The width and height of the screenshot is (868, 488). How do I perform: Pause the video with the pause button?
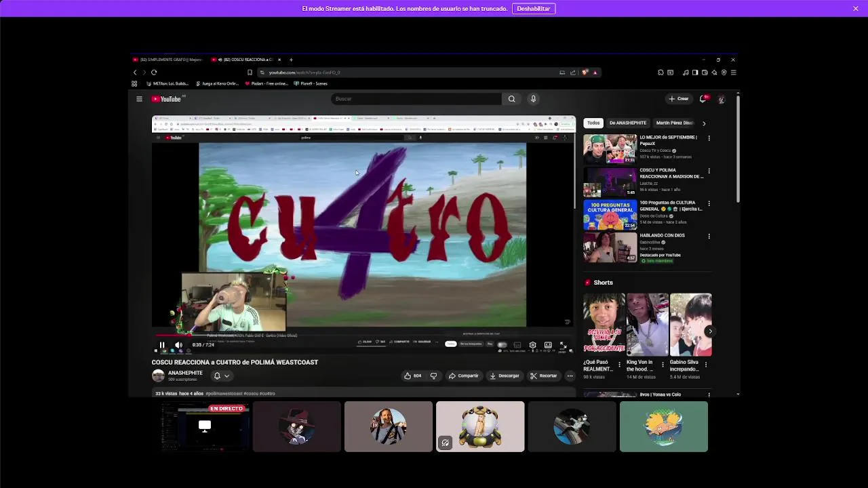coord(162,345)
